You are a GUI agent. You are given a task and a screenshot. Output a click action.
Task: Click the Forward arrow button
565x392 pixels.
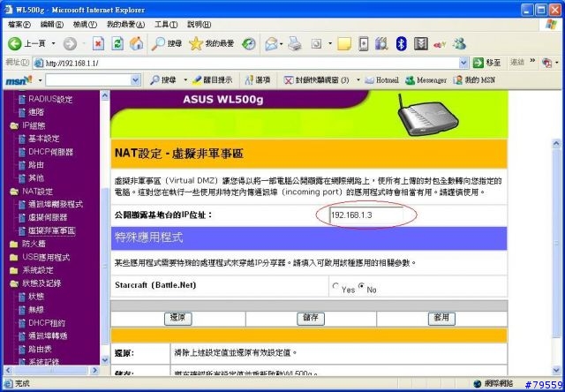pos(70,44)
